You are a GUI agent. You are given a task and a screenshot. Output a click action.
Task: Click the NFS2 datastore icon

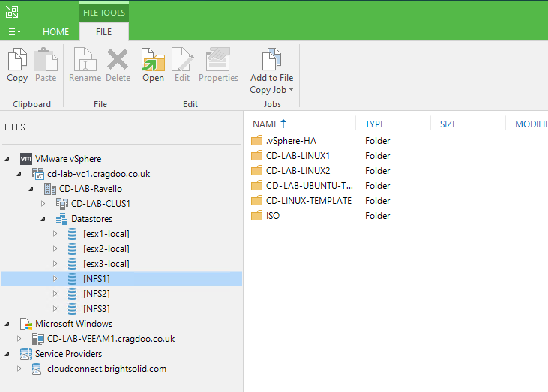click(x=73, y=294)
